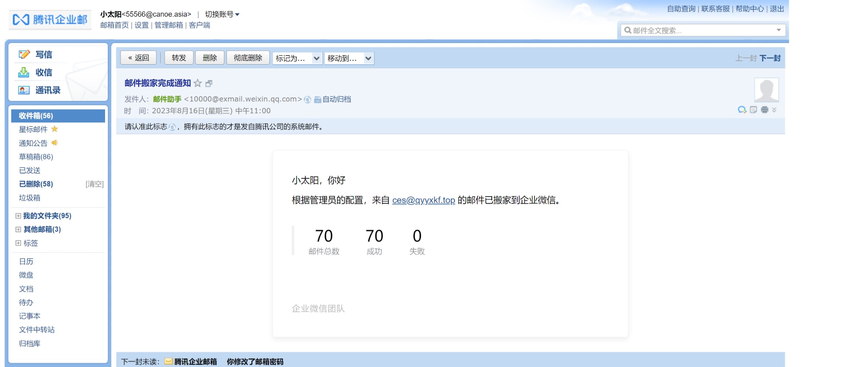Click the 返回 back button
Viewport: 868px width, 367px height.
coord(138,58)
